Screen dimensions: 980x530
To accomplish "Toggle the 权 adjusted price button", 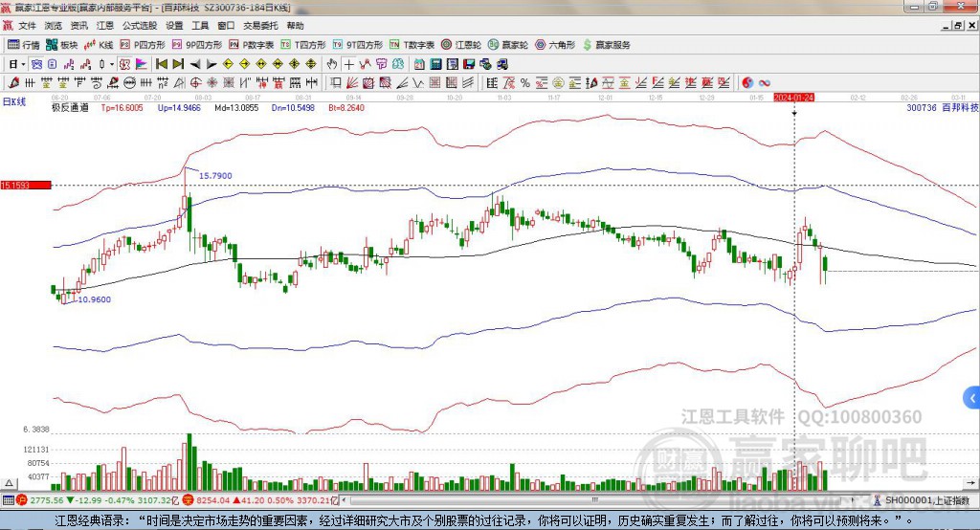I will [x=125, y=64].
